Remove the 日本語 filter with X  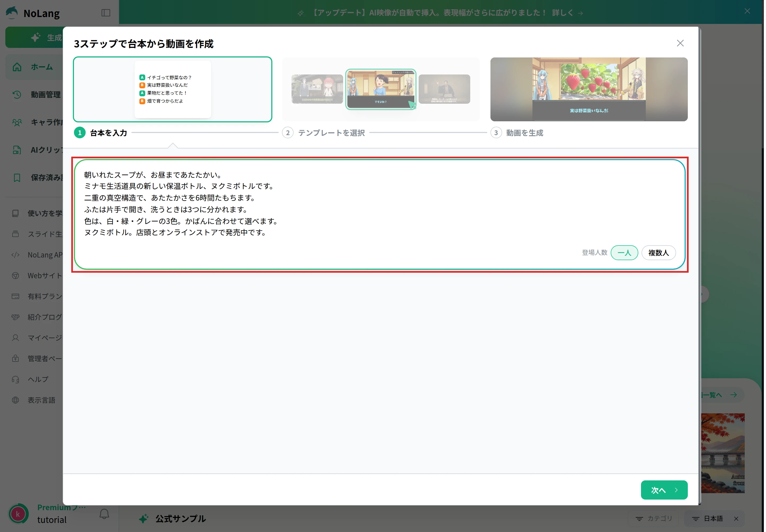point(736,519)
